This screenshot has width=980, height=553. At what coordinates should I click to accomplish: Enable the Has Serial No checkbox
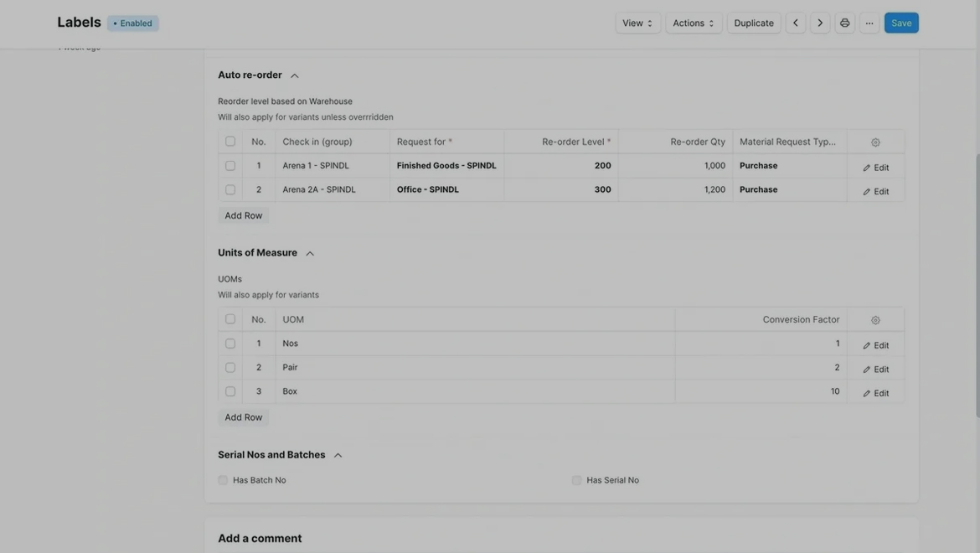[576, 480]
